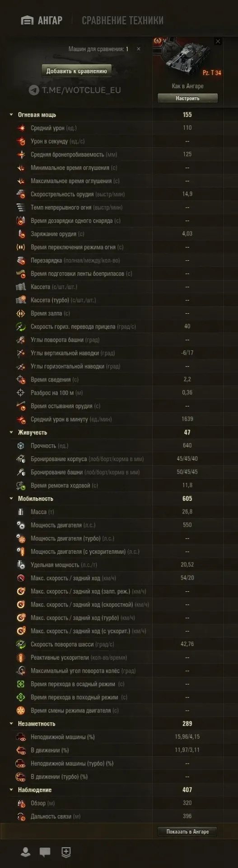Click the Добавить к сравнению button
Viewport: 238px width, 868px height.
click(x=77, y=71)
